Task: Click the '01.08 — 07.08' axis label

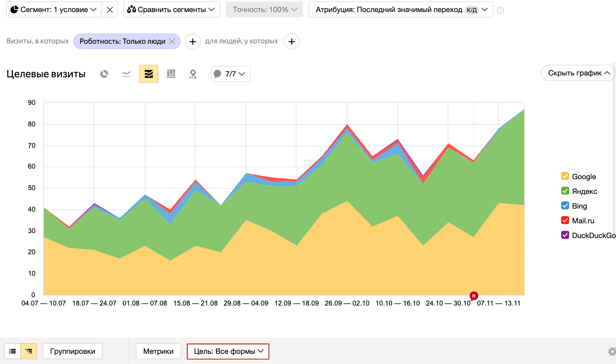Action: point(145,303)
